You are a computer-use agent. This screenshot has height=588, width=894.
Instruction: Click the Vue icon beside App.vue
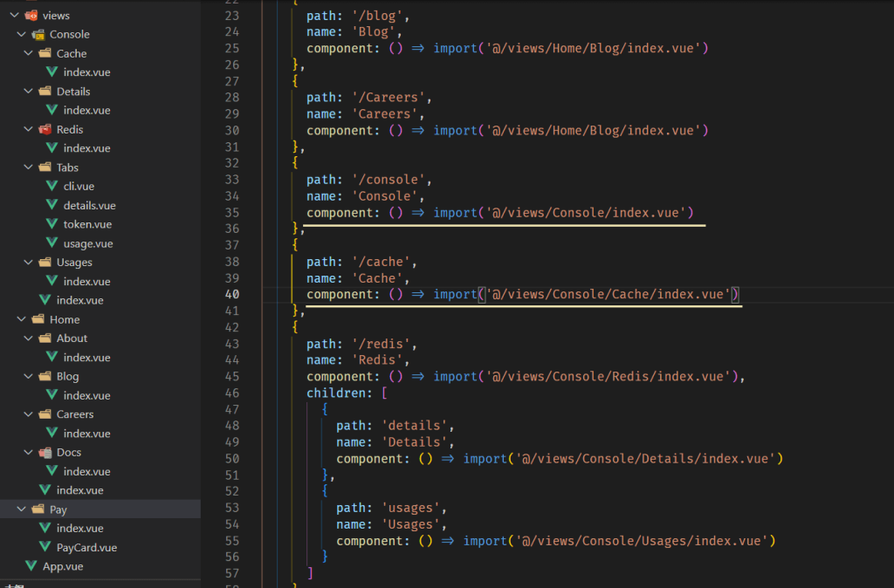click(x=31, y=566)
